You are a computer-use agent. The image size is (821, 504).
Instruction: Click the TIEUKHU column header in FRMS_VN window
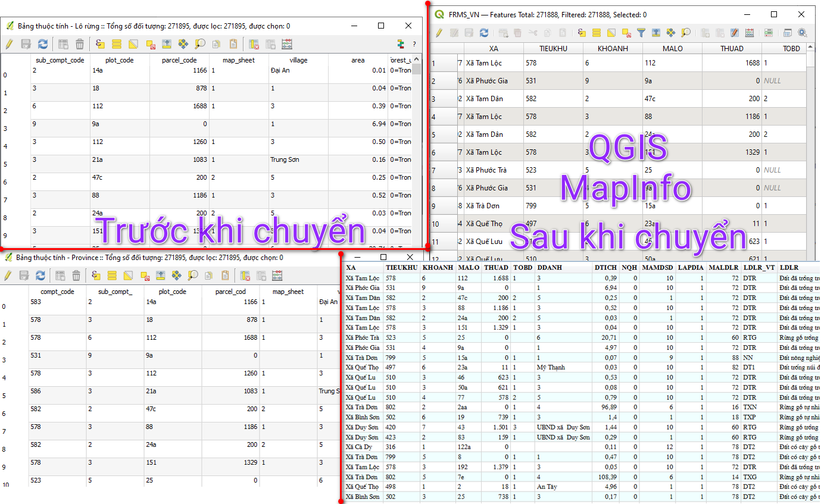[553, 49]
